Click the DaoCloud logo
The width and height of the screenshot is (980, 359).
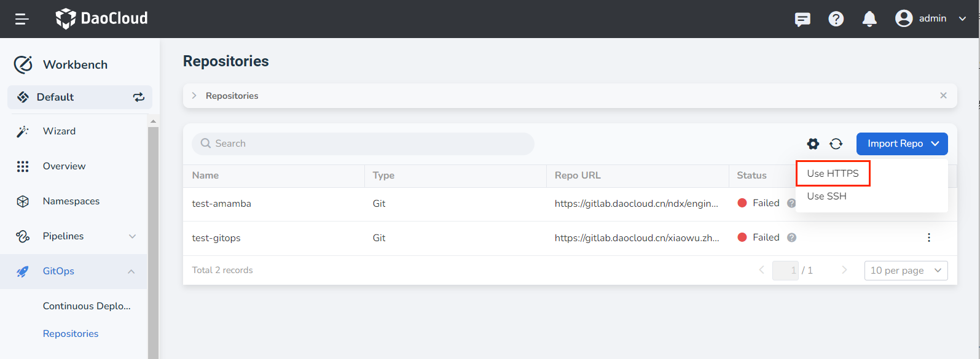click(101, 18)
